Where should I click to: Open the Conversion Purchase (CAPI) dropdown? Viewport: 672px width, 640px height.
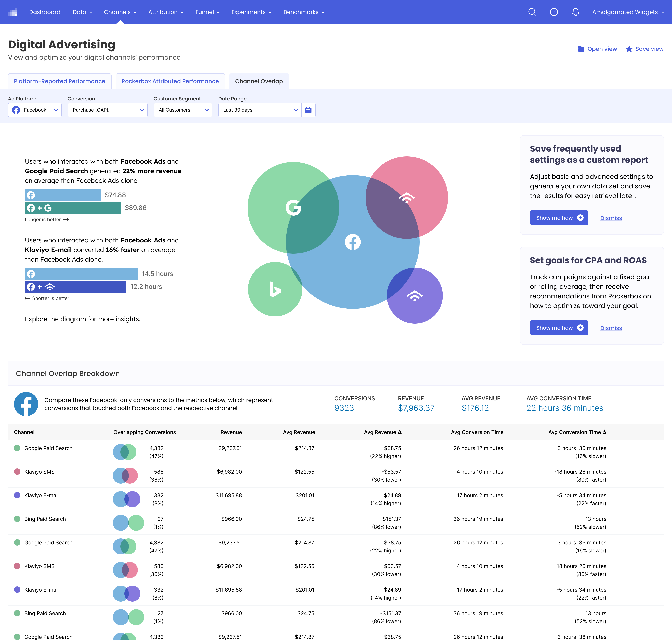107,110
